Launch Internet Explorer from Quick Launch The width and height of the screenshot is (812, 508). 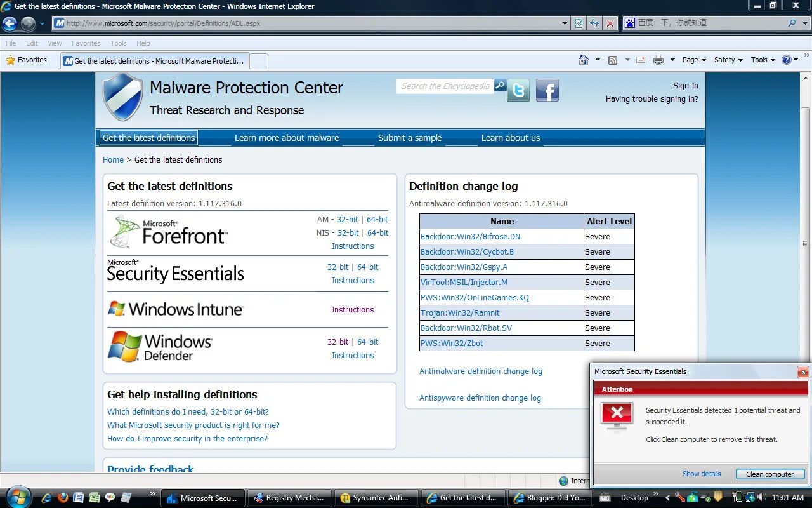coord(46,498)
